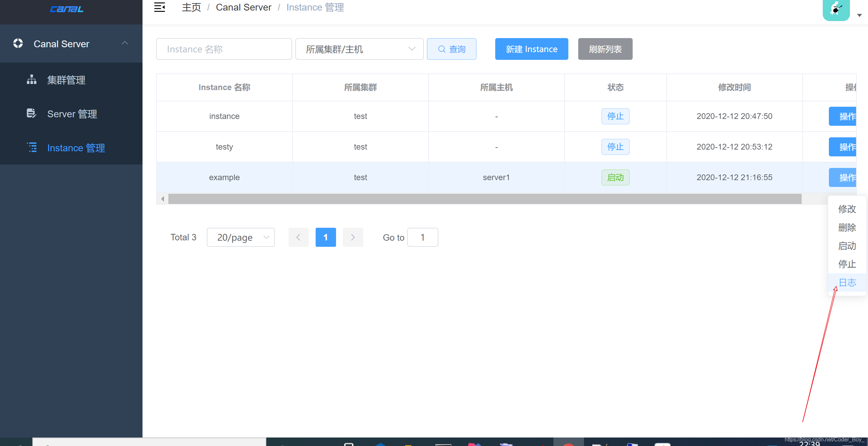Focus the Go to page input

pyautogui.click(x=423, y=237)
